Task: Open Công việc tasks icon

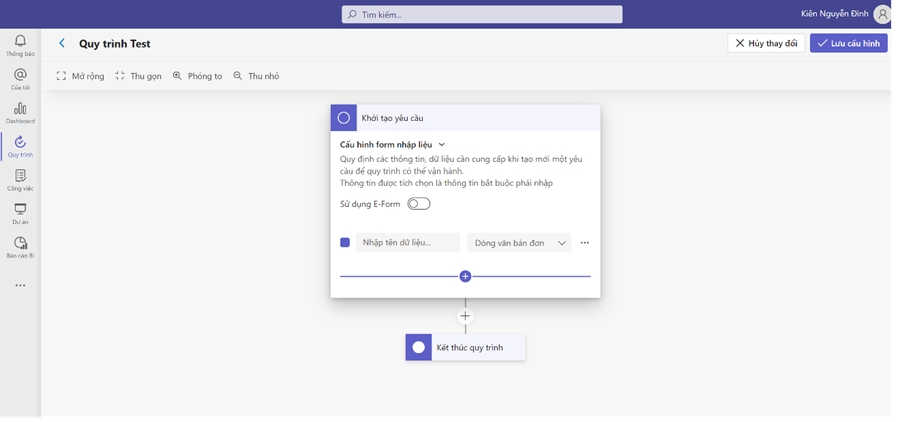Action: (20, 179)
